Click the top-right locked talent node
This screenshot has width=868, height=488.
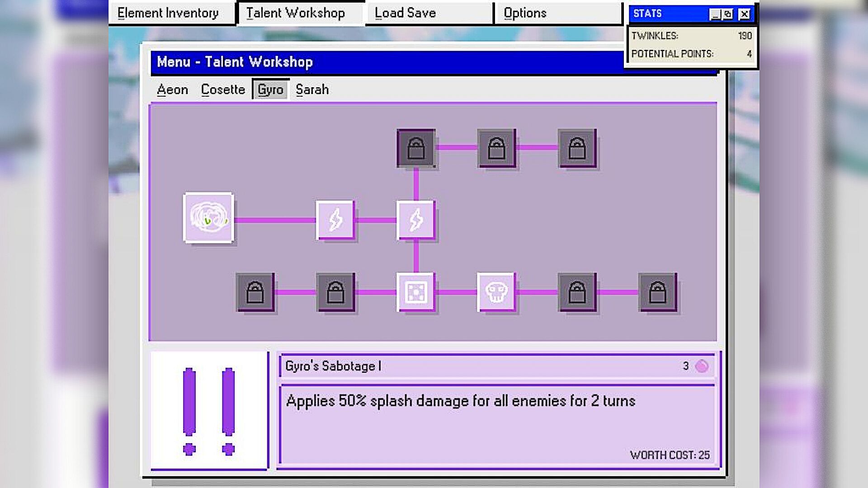click(577, 148)
